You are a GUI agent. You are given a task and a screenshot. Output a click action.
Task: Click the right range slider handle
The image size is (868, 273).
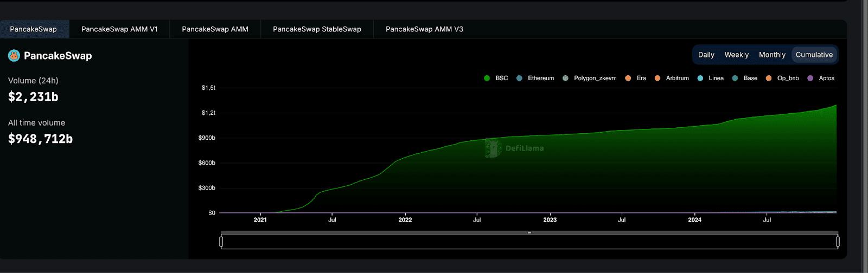click(838, 241)
